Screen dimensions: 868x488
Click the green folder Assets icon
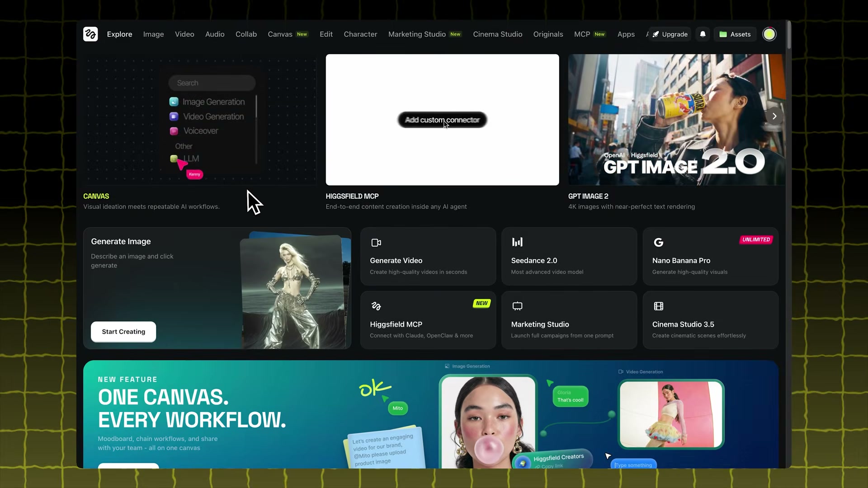click(x=723, y=34)
